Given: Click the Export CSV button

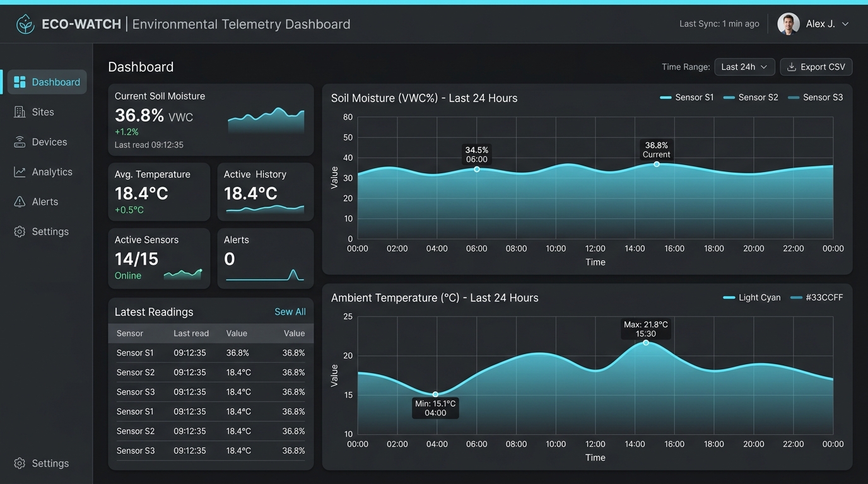Looking at the screenshot, I should 816,67.
